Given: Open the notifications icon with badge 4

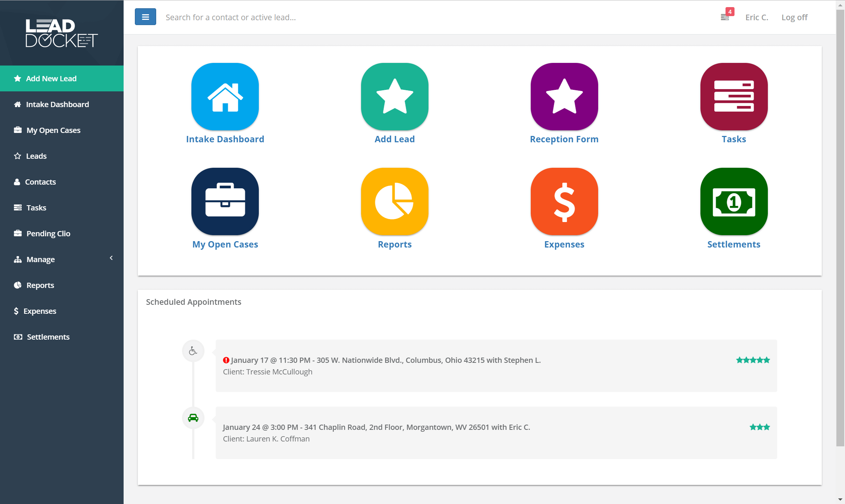Looking at the screenshot, I should point(725,17).
